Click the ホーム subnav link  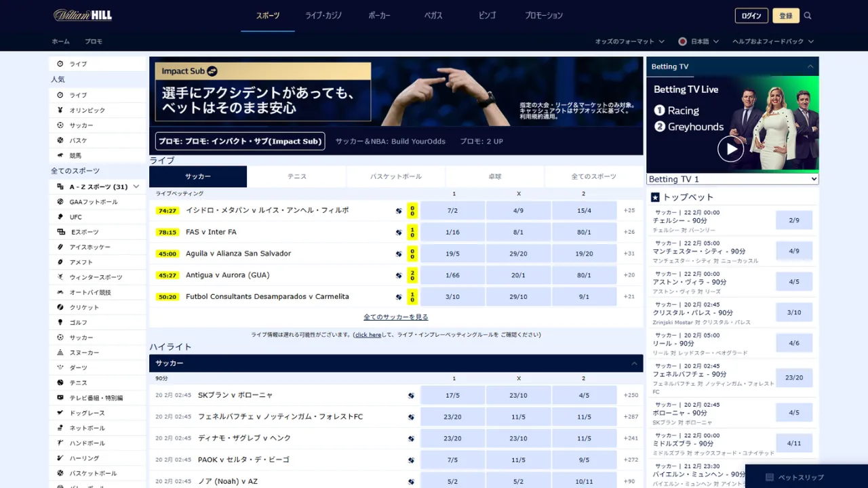point(61,41)
